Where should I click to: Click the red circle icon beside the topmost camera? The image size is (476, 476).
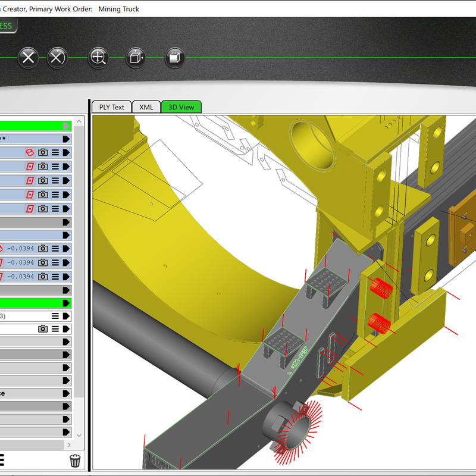[x=29, y=152]
